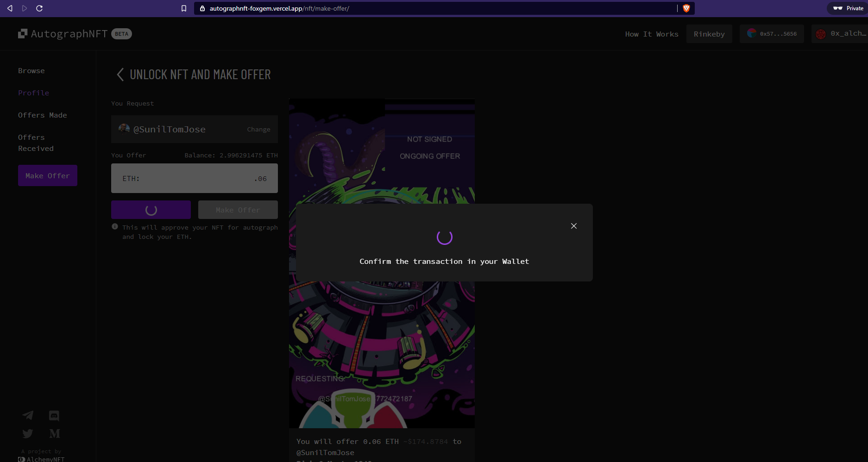The width and height of the screenshot is (868, 462).
Task: Click the dialog loading spinner
Action: pyautogui.click(x=445, y=237)
